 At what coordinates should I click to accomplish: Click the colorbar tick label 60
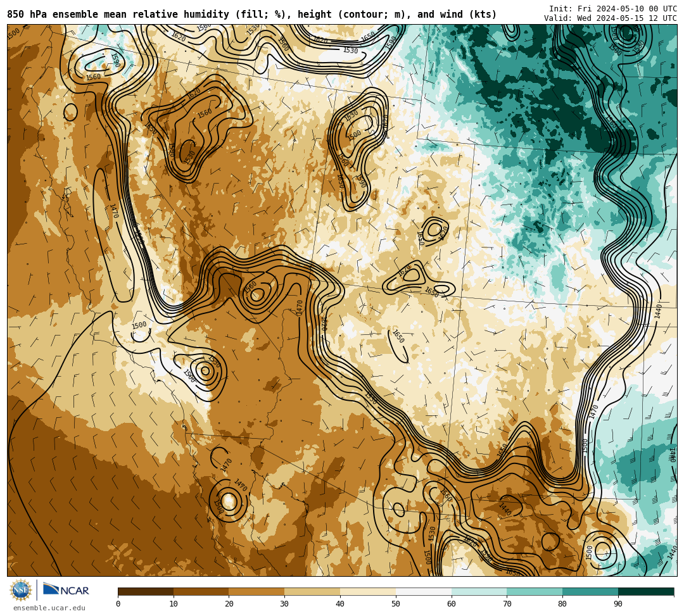(x=452, y=604)
